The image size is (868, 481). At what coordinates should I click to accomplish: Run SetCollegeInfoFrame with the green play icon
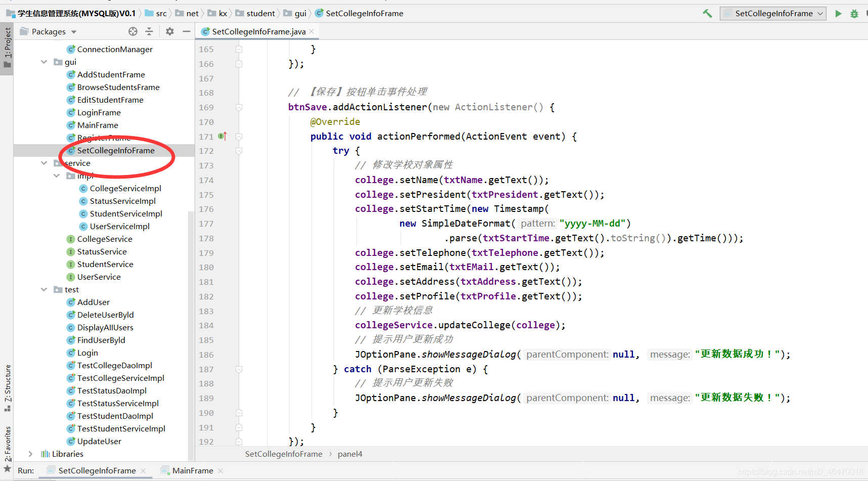[838, 14]
